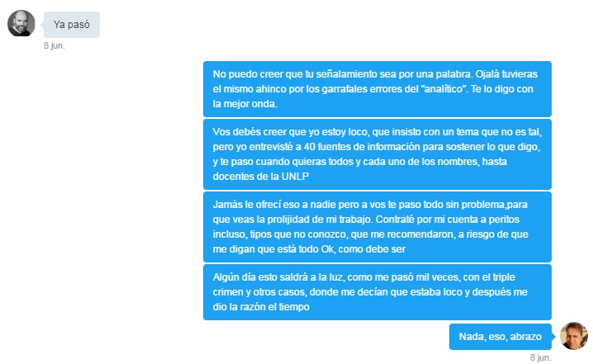Screen dimensions: 593x364
Task: Open the bald bearded sender's profile avatar
Action: (x=21, y=23)
